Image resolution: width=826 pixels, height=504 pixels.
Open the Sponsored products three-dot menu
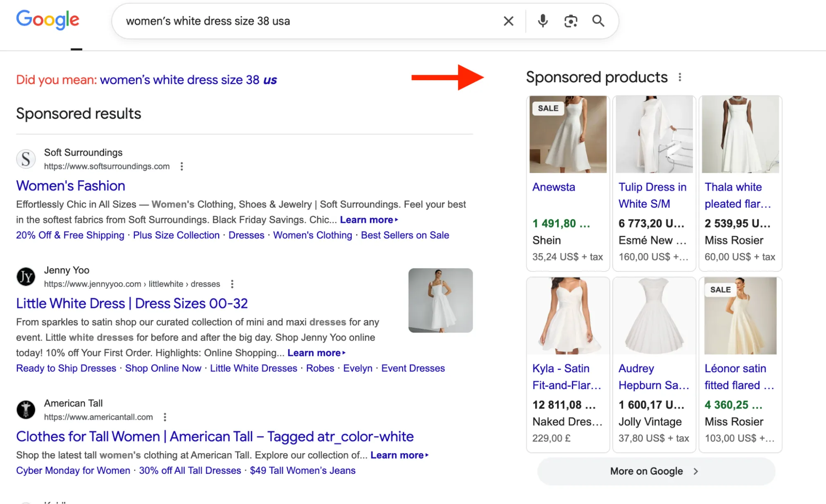680,77
